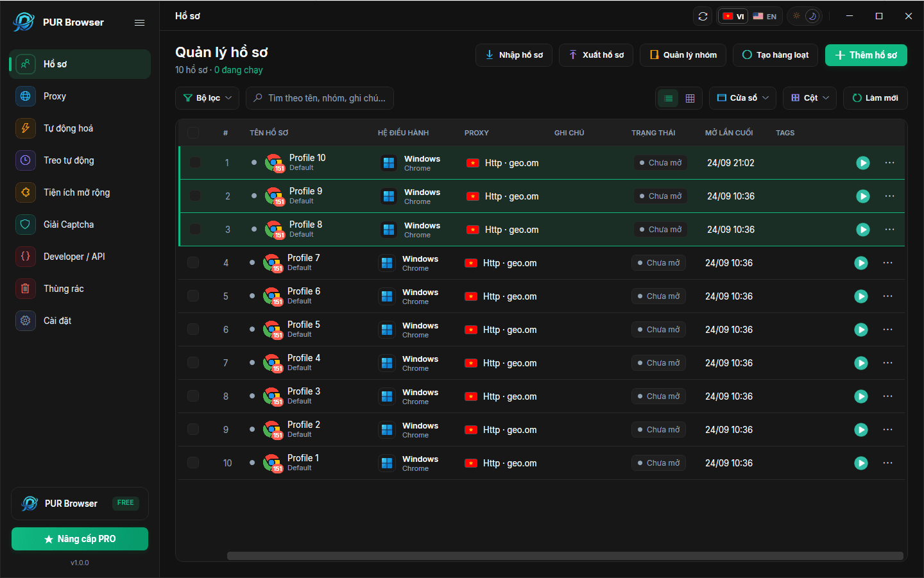The height and width of the screenshot is (578, 924).
Task: Focus the profile search input field
Action: click(320, 98)
